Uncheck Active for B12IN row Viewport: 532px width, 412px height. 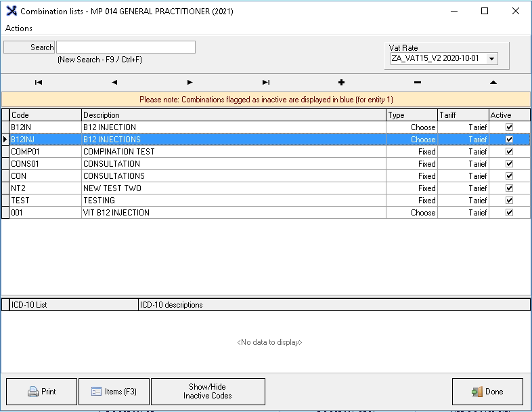click(x=509, y=127)
